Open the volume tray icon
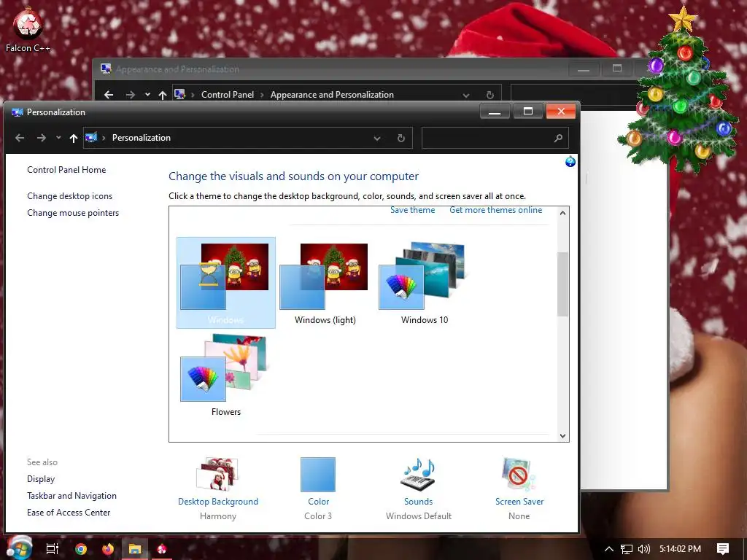 point(644,549)
